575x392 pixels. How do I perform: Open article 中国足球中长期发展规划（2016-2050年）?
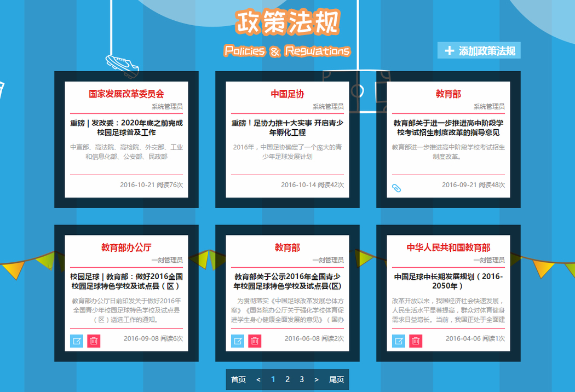click(449, 281)
